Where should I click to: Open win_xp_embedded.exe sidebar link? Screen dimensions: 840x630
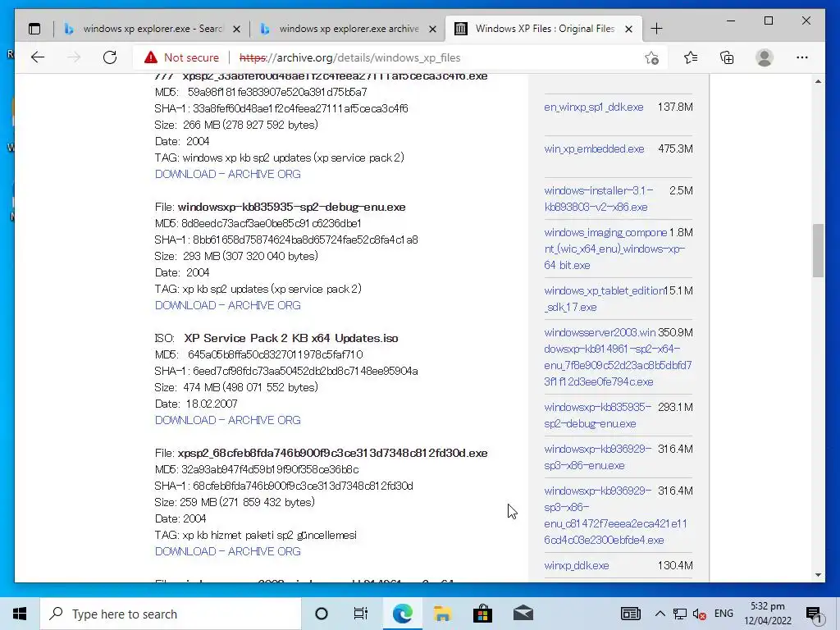(594, 149)
